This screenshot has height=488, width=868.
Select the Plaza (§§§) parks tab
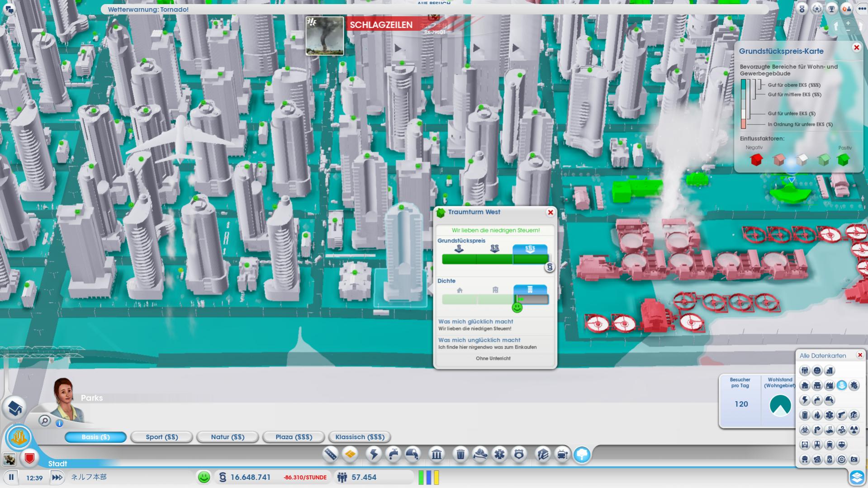click(294, 437)
